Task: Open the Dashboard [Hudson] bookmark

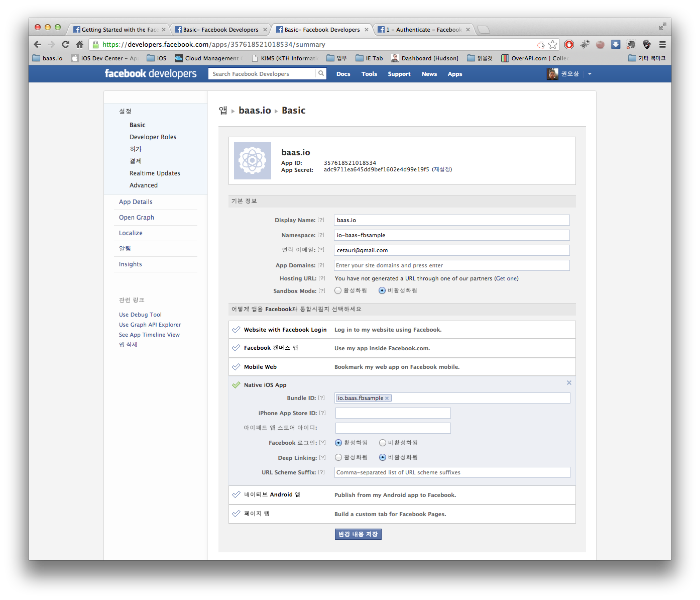Action: click(425, 58)
